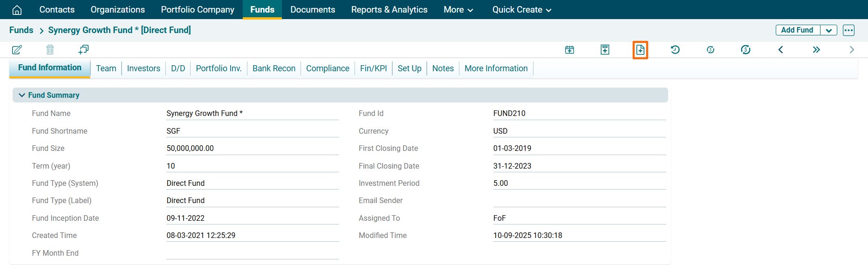Open Reports & Analytics menu
Viewport: 868px width, 265px height.
click(389, 10)
